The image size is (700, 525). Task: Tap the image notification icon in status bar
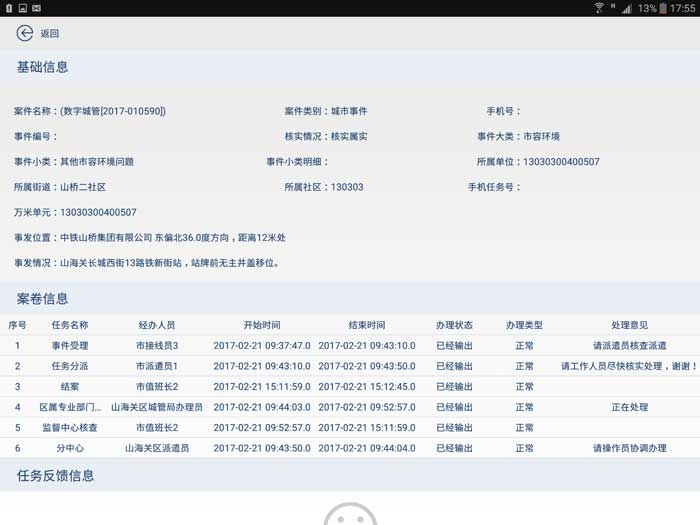[23, 8]
